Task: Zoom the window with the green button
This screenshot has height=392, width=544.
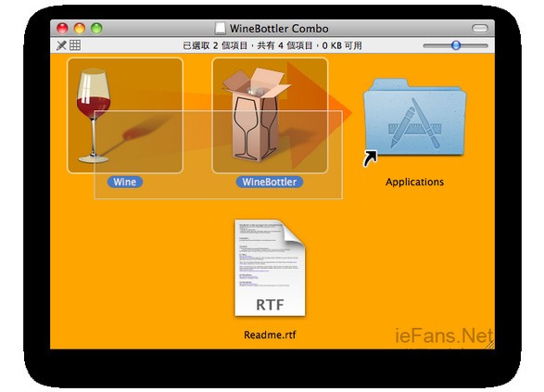Action: [x=96, y=28]
